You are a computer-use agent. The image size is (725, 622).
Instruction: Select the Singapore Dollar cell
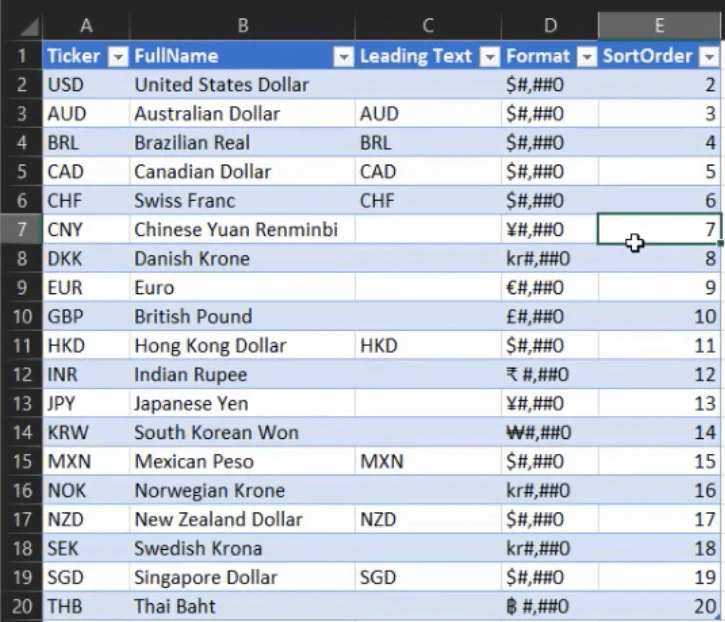pos(243,577)
